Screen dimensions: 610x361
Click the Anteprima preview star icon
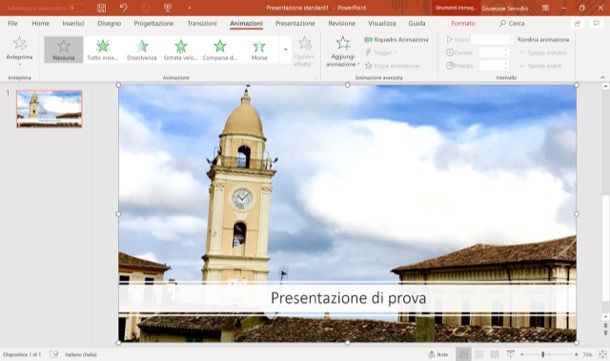pos(19,43)
